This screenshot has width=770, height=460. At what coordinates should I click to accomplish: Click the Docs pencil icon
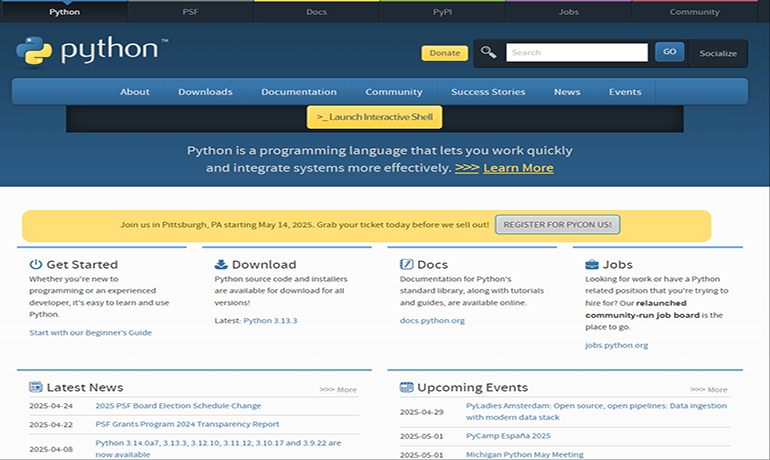[407, 265]
